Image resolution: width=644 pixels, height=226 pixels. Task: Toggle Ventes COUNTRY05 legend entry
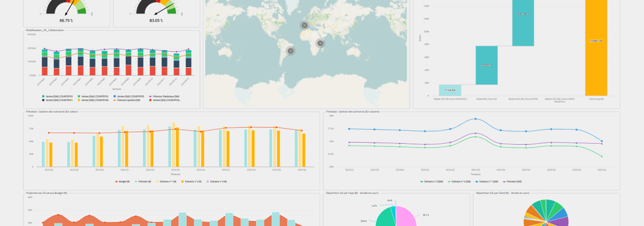[128, 96]
